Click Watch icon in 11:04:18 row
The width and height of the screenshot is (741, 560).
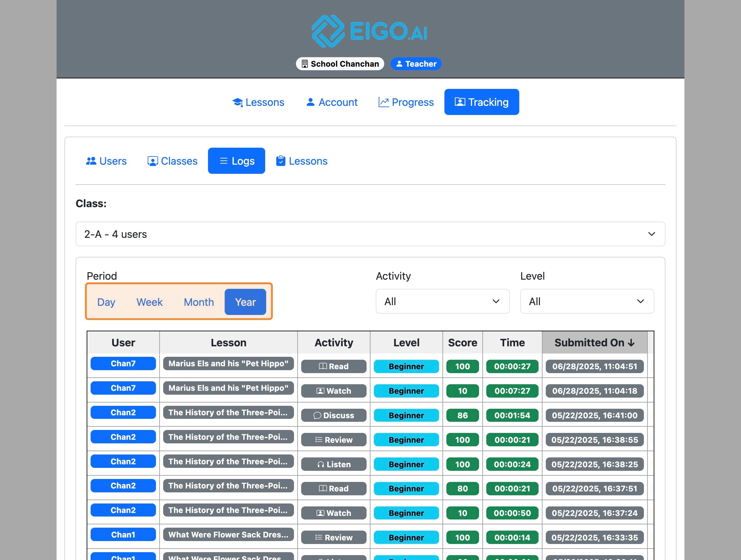[x=320, y=391]
